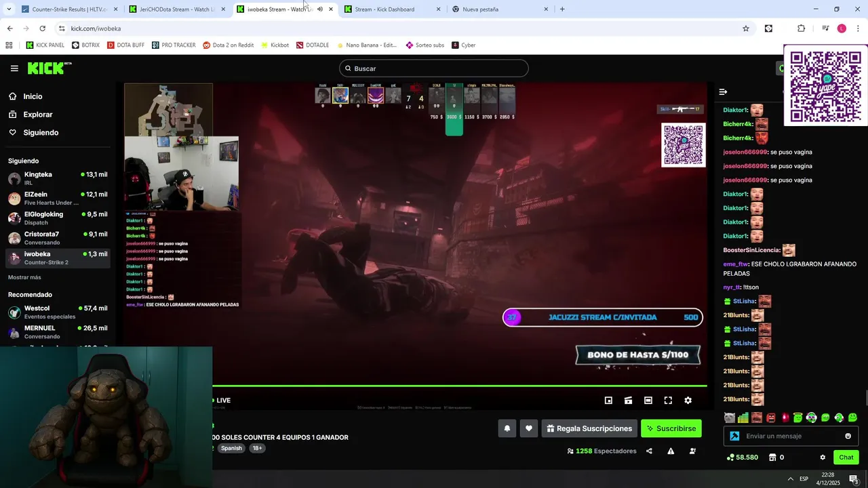Reload the kick.com page

tap(42, 28)
